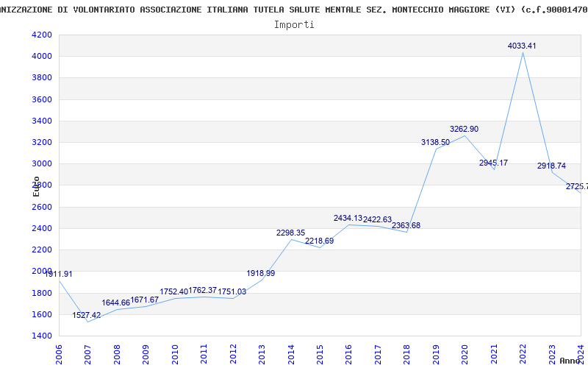Click the 2218.69 data label

click(320, 241)
